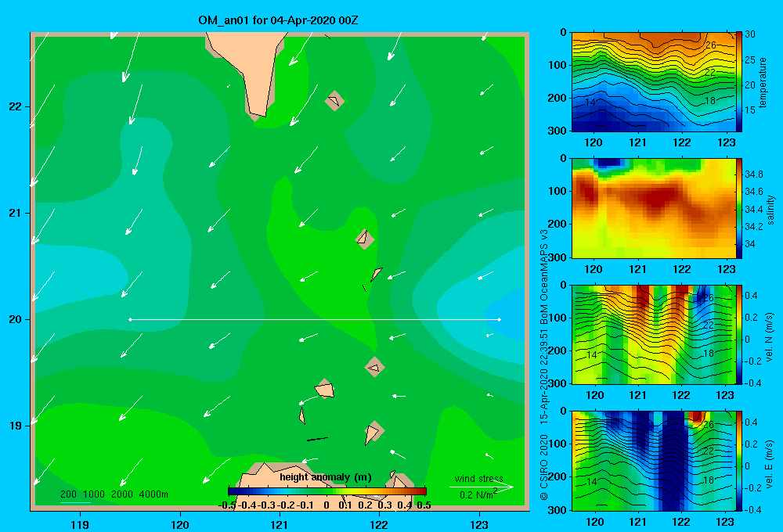783x532 pixels.
Task: Click the western endpoint of the transect line
Action: (130, 319)
